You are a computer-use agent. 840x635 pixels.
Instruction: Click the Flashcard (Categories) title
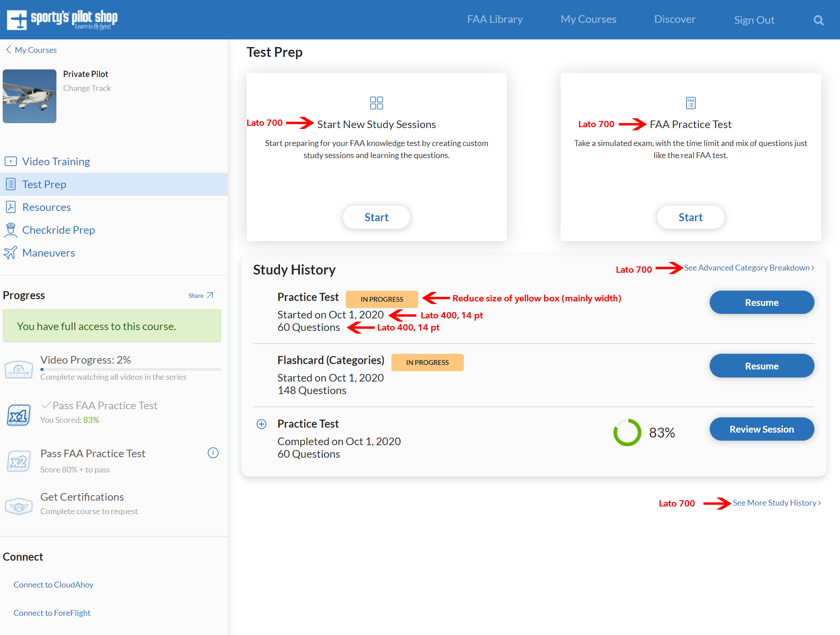click(331, 360)
